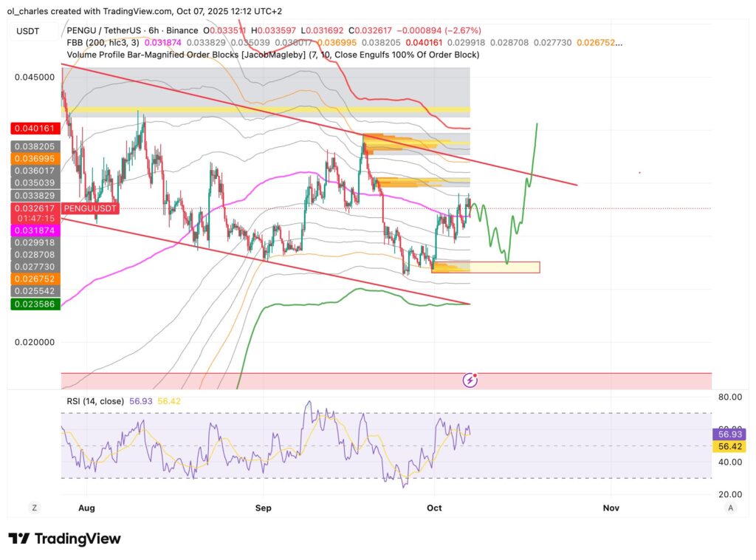
Task: Click the yellow 56.42 RSI value label
Action: coord(729,446)
